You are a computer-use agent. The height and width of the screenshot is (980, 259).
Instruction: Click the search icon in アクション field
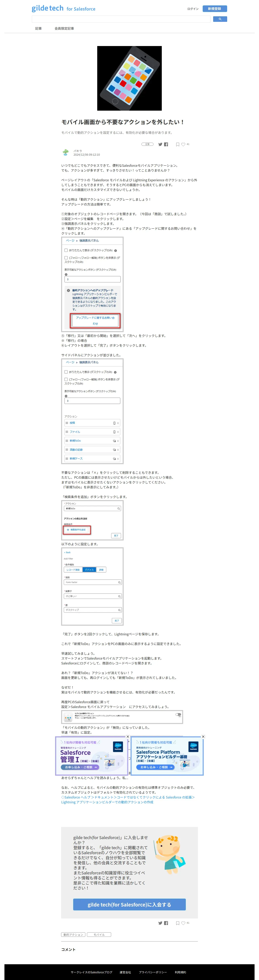(x=118, y=509)
